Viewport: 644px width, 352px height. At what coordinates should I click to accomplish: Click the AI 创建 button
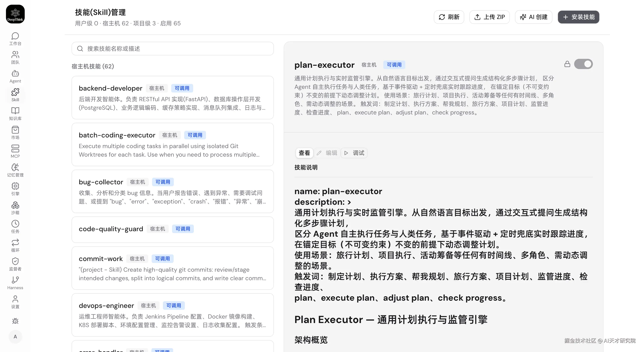[533, 17]
